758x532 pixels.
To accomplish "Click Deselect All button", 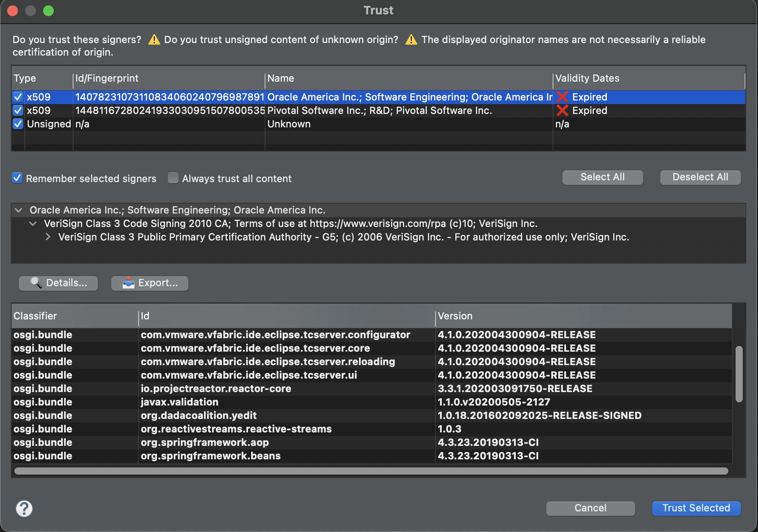I will tap(700, 177).
